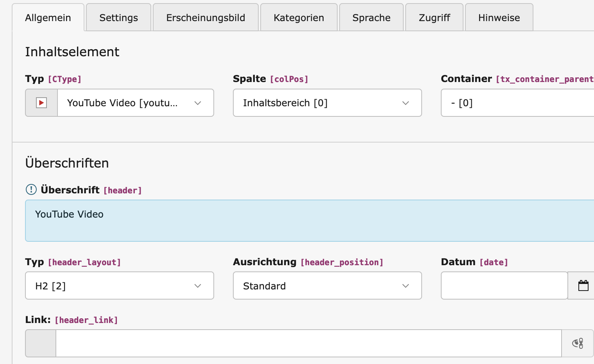The image size is (594, 364).
Task: Switch to the Settings tab
Action: click(x=118, y=18)
